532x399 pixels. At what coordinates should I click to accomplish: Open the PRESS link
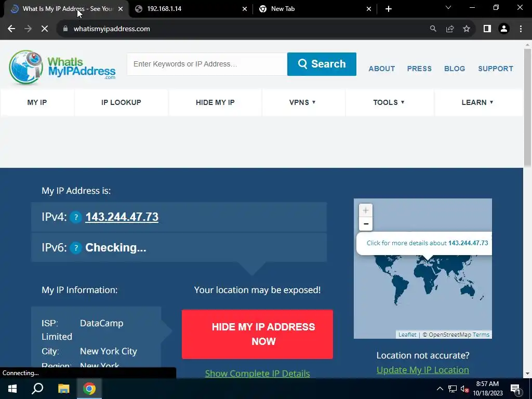coord(419,69)
